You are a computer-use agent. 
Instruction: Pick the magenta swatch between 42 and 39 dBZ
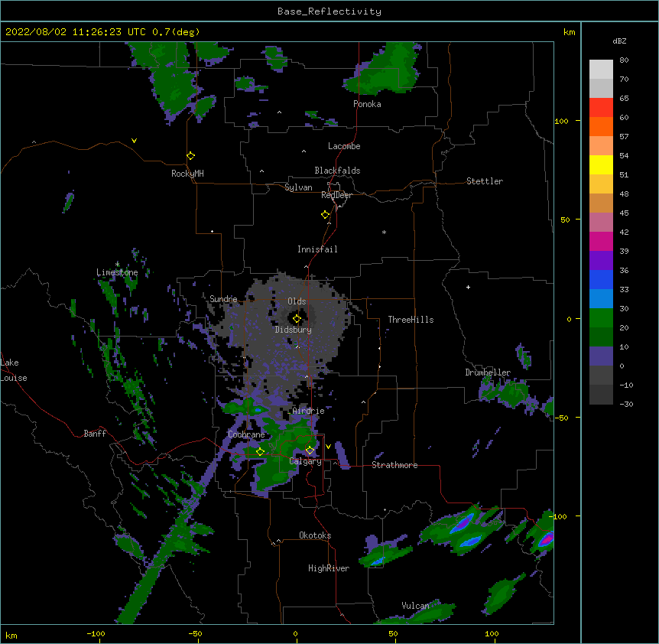(x=601, y=241)
